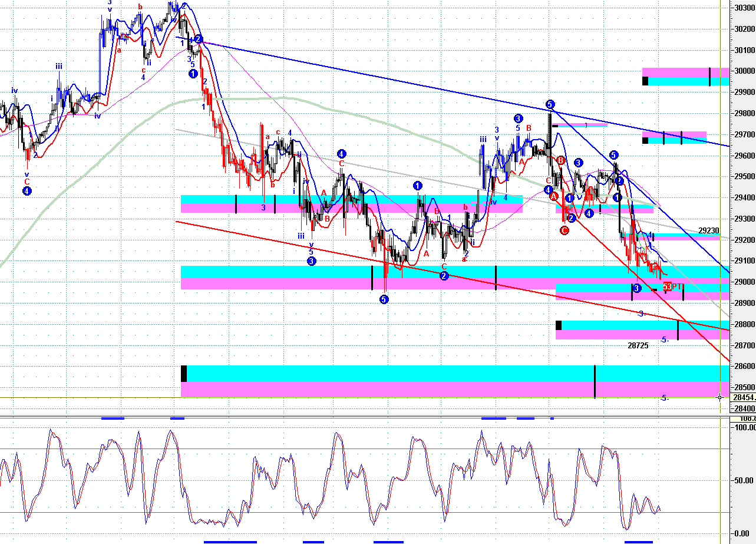Select the black square on the 30000 zone
The height and width of the screenshot is (544, 756).
pyautogui.click(x=645, y=81)
